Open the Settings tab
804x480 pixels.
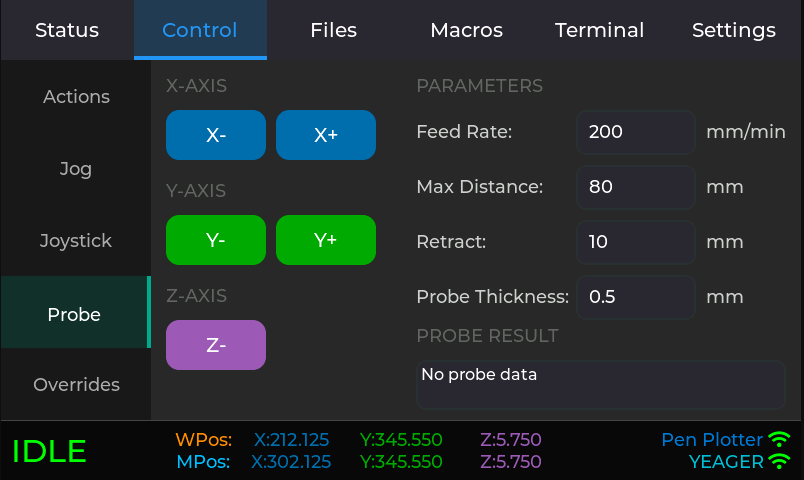click(x=733, y=30)
